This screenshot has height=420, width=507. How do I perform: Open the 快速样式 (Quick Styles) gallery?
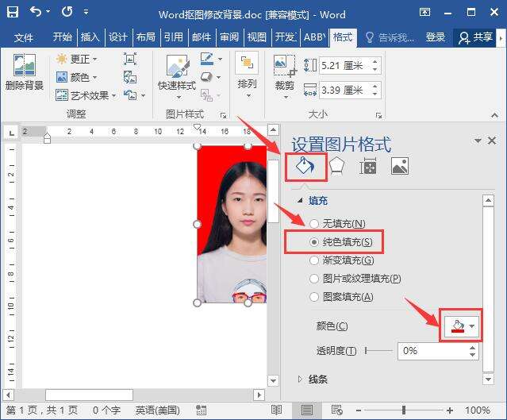point(177,76)
